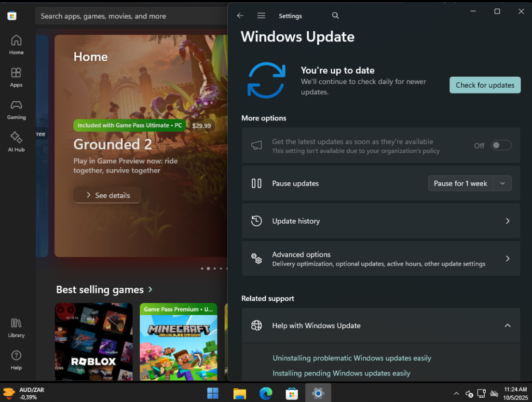Collapse Help with Windows Update section
532x402 pixels.
(507, 325)
